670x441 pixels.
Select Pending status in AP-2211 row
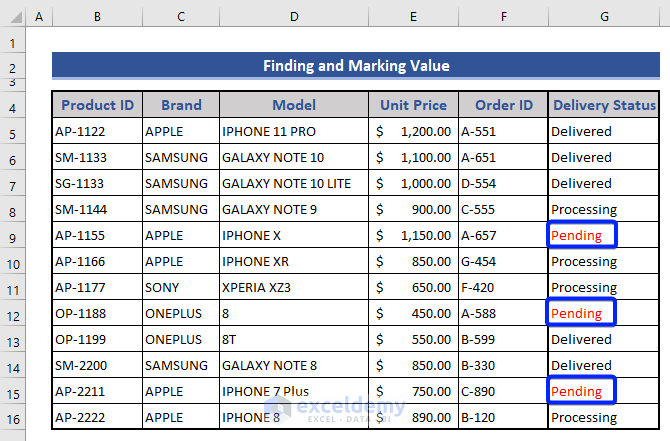point(604,391)
